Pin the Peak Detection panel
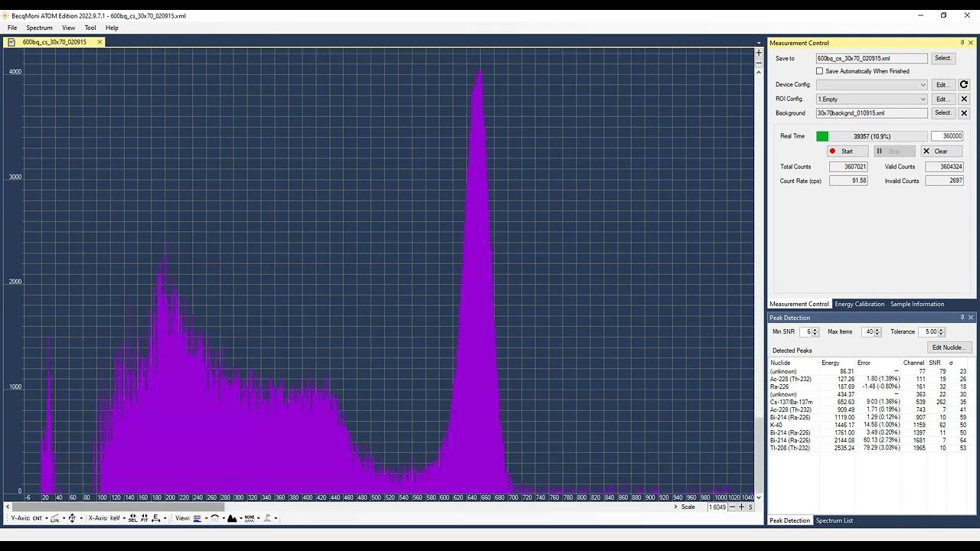Screen dimensions: 980x551 point(962,318)
